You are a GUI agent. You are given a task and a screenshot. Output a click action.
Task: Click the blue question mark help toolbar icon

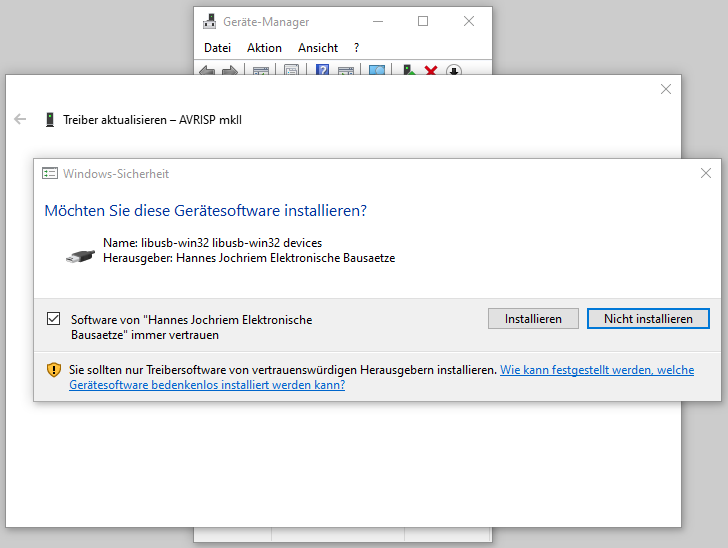(323, 71)
